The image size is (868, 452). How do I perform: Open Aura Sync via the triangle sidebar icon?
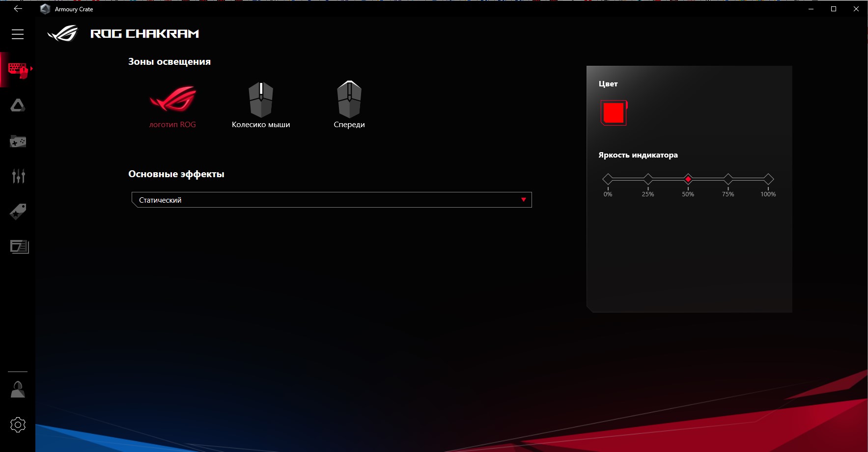pos(18,105)
